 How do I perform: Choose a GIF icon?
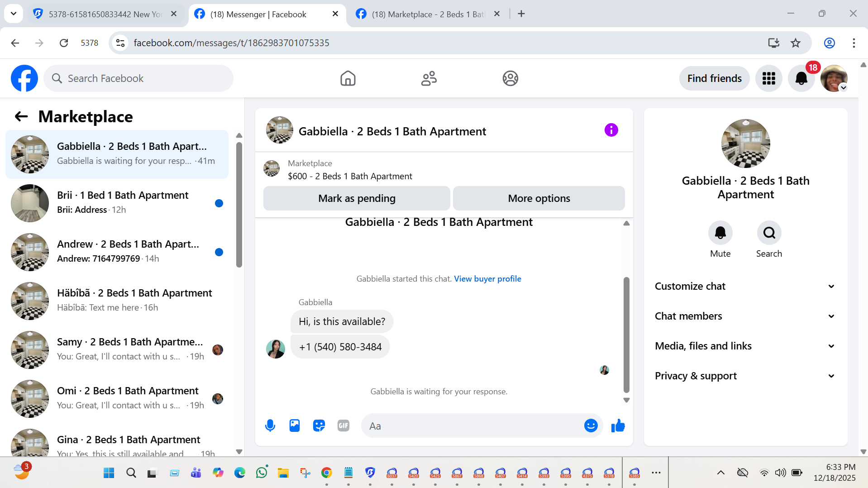tap(343, 426)
